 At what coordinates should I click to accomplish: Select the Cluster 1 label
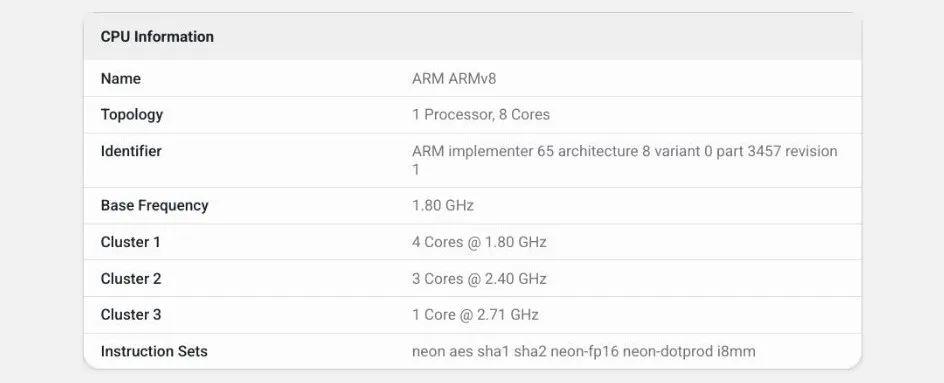click(x=131, y=242)
